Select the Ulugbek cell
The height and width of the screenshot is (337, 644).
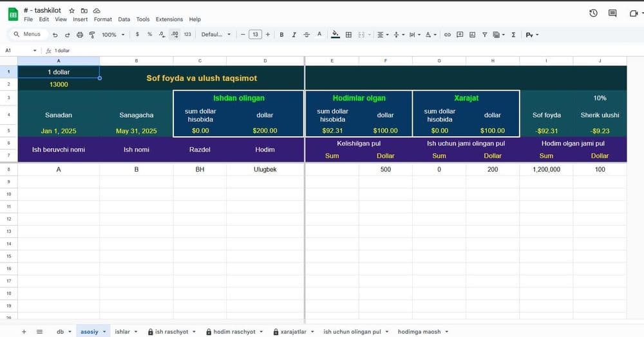[x=265, y=169]
